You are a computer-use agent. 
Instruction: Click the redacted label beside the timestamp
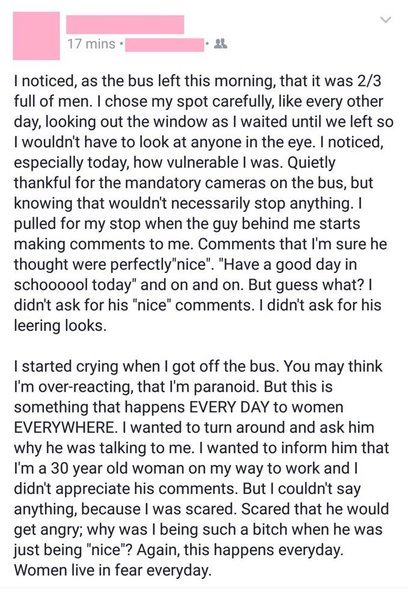[164, 45]
